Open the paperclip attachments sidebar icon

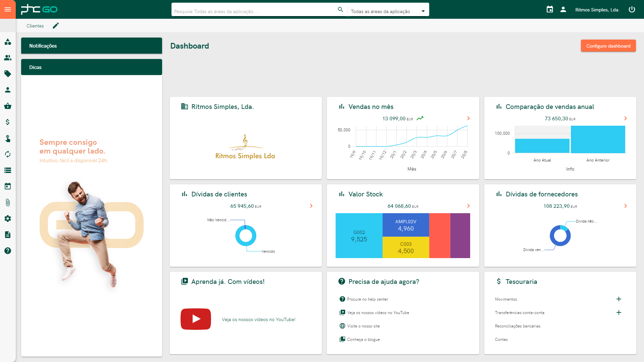coord(8,202)
